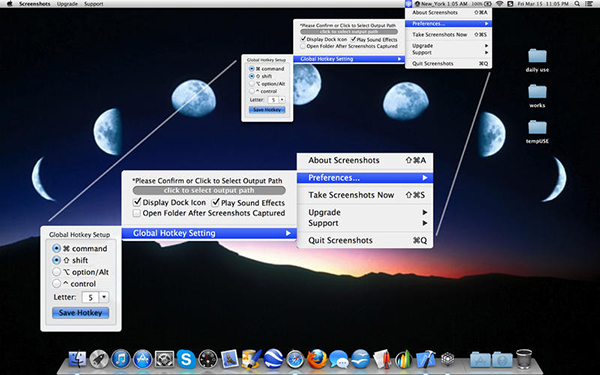
Task: Expand Preferences submenu arrow in enlarged menu
Action: click(425, 178)
